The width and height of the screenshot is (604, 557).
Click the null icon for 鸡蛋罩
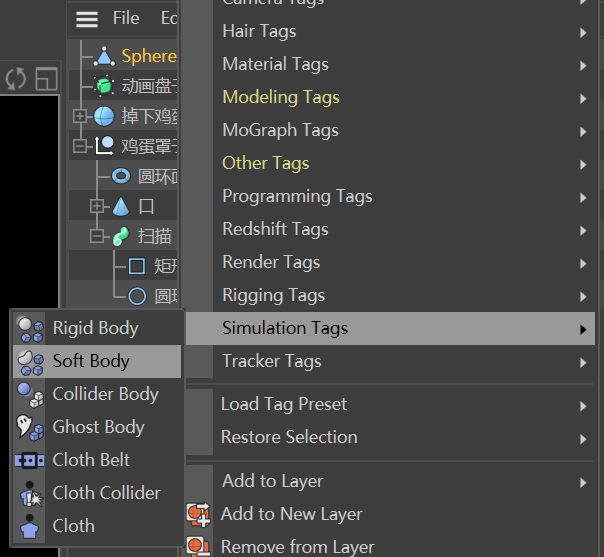(104, 146)
